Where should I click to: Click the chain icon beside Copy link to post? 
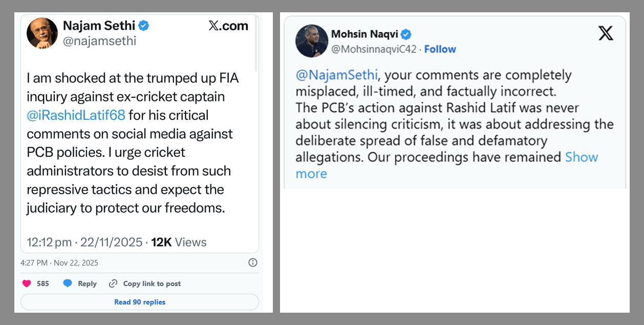113,283
